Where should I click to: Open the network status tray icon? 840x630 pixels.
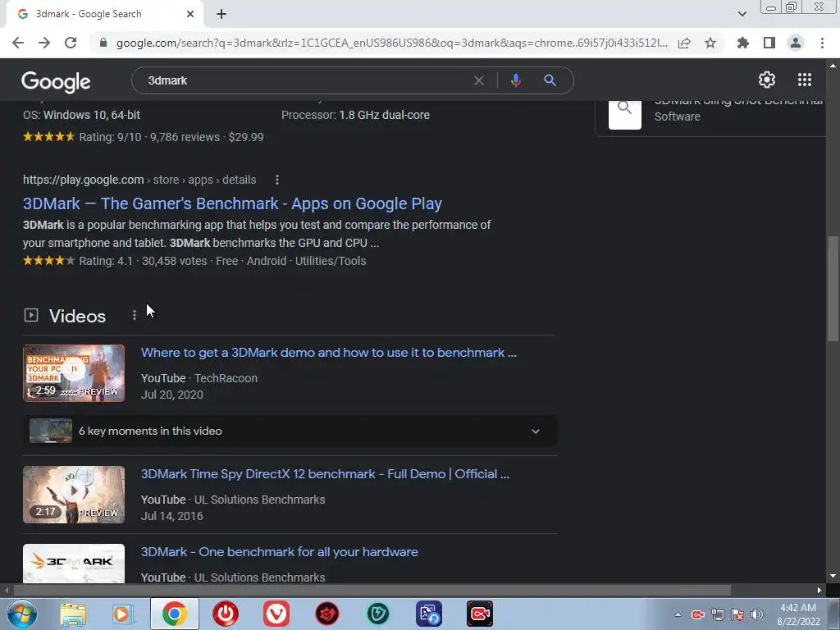[x=718, y=614]
